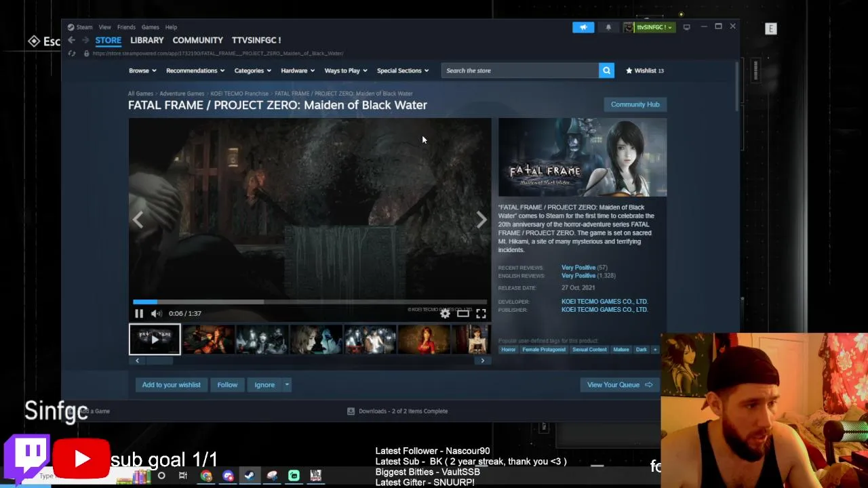Viewport: 868px width, 488px height.
Task: Select the Mature tag
Action: [621, 350]
